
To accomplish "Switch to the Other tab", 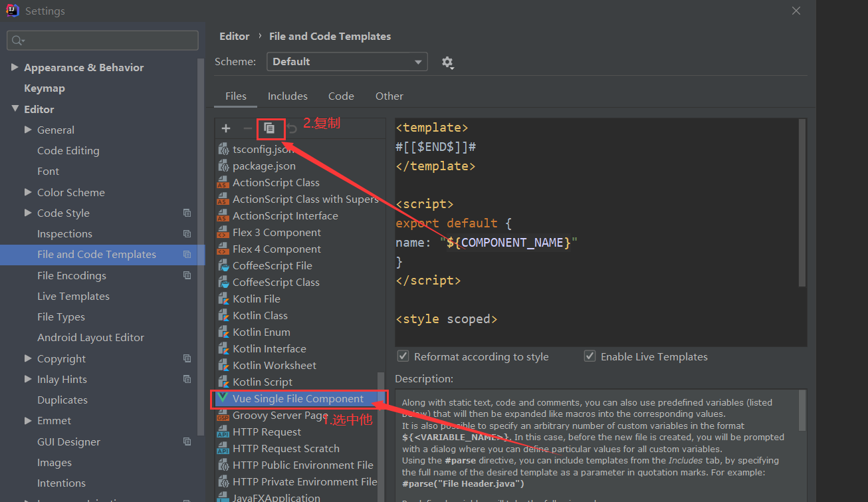I will [x=389, y=96].
